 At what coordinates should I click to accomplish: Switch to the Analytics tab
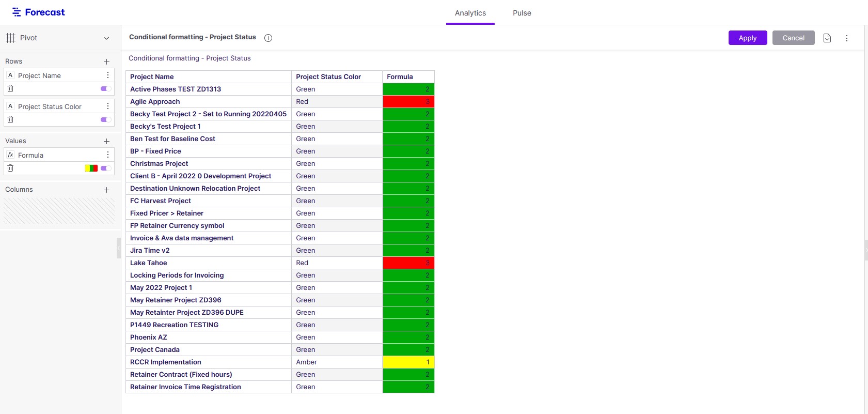pyautogui.click(x=470, y=13)
